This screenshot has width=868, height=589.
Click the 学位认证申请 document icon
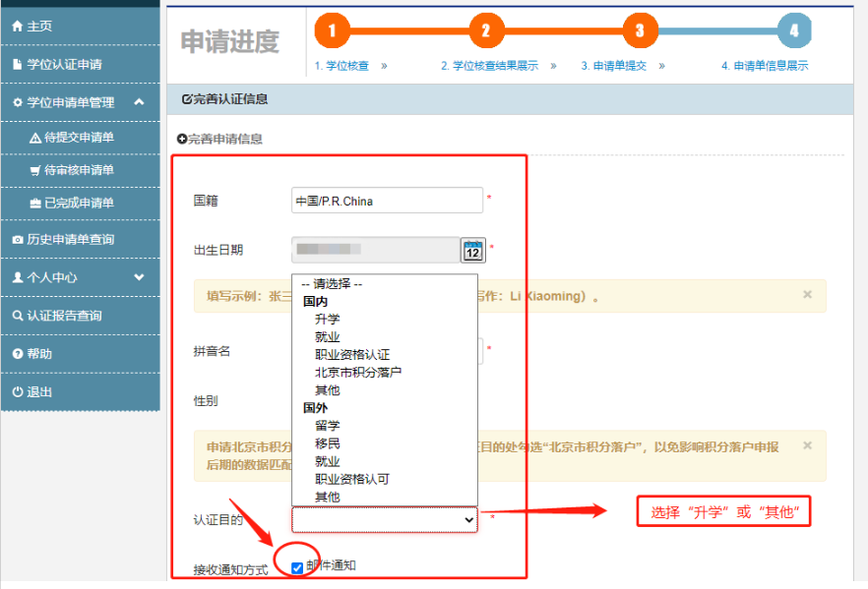(x=17, y=65)
